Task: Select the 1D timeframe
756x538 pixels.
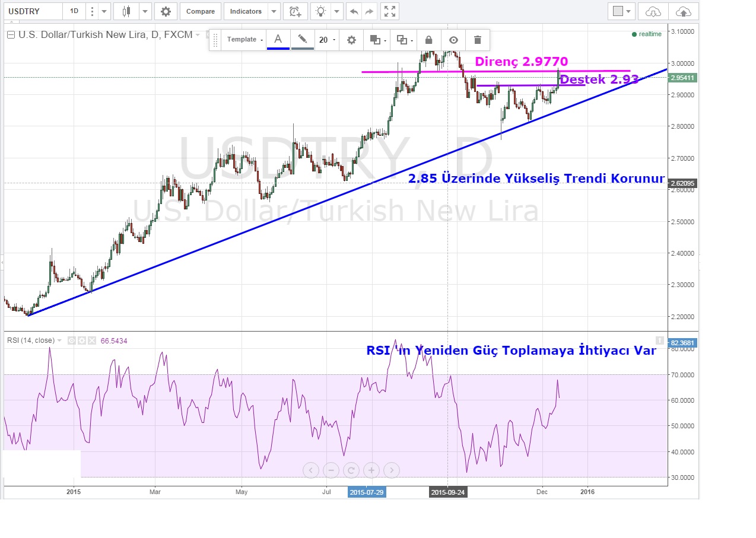Action: pos(74,11)
